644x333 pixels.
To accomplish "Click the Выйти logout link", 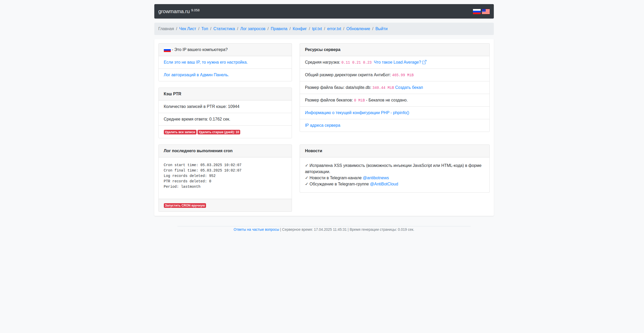I will point(381,29).
